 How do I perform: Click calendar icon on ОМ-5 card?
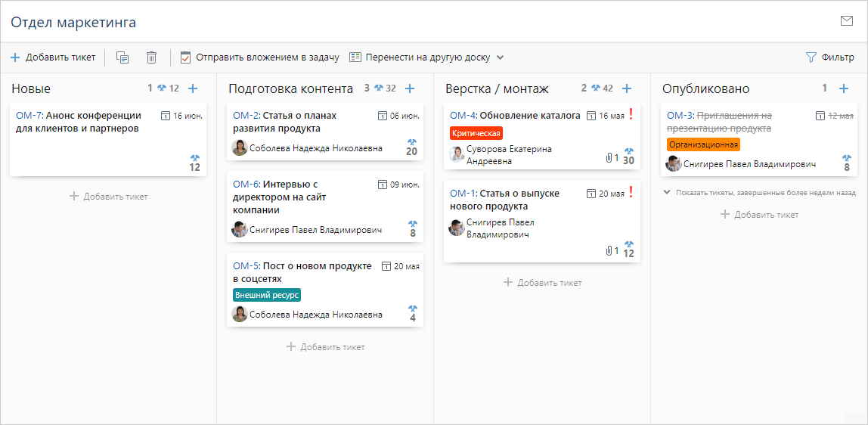386,265
